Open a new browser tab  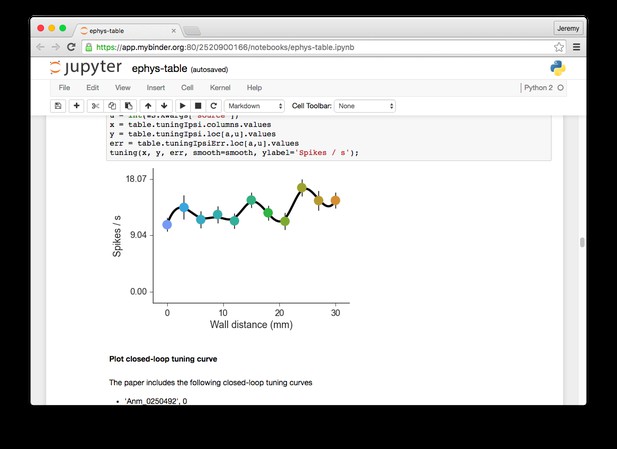192,31
